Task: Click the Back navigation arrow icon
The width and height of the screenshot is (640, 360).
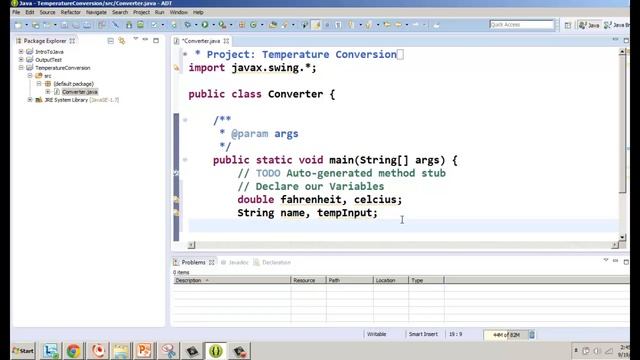Action: coord(399,25)
